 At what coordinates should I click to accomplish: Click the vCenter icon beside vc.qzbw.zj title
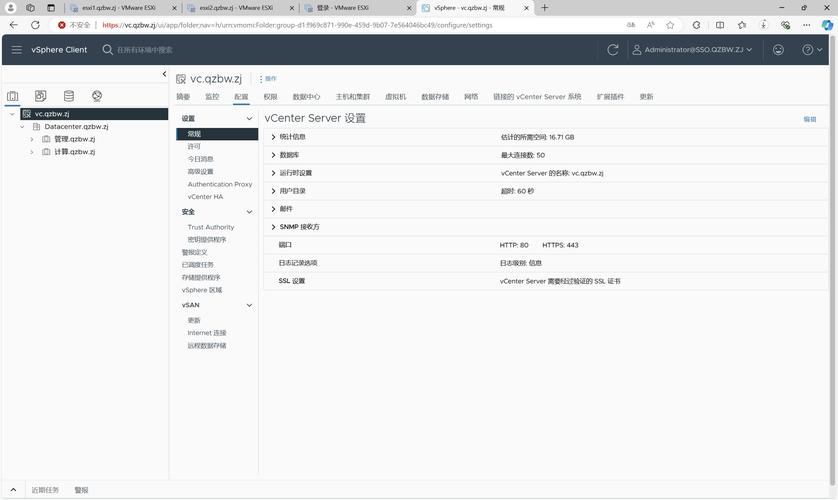click(181, 79)
